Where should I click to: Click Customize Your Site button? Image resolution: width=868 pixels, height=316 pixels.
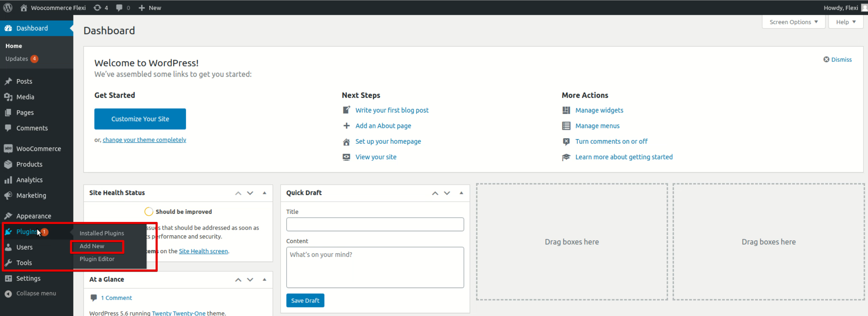140,119
